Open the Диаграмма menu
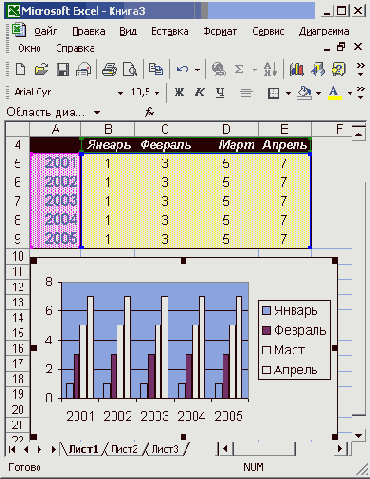 324,31
